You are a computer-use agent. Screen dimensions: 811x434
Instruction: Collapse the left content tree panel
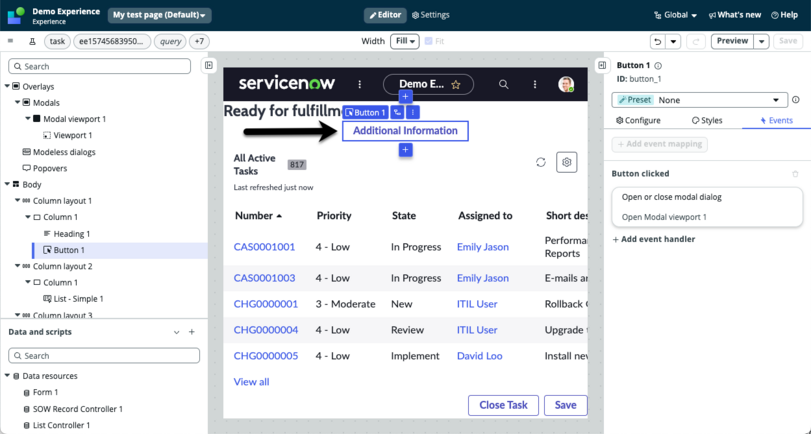pos(208,65)
